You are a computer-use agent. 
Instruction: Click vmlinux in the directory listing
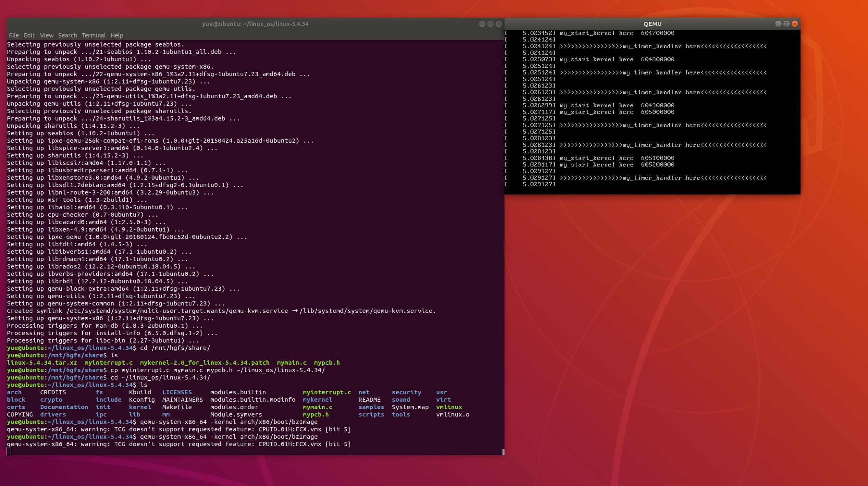pyautogui.click(x=449, y=407)
